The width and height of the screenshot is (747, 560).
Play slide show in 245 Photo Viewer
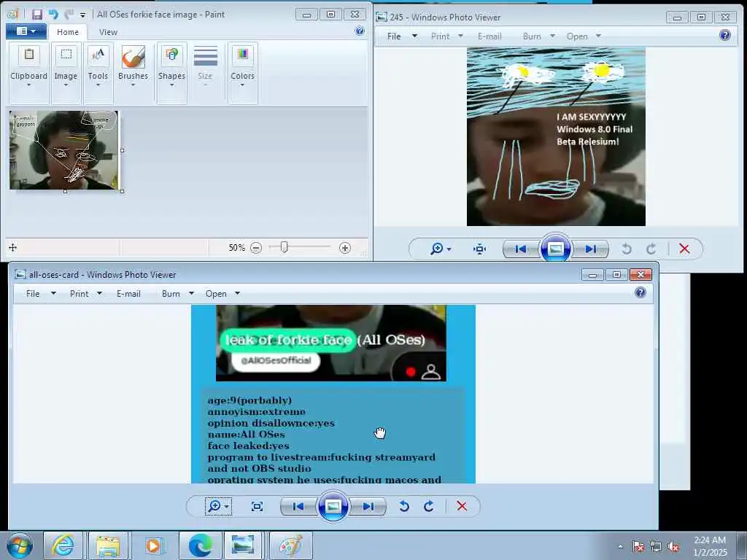555,248
